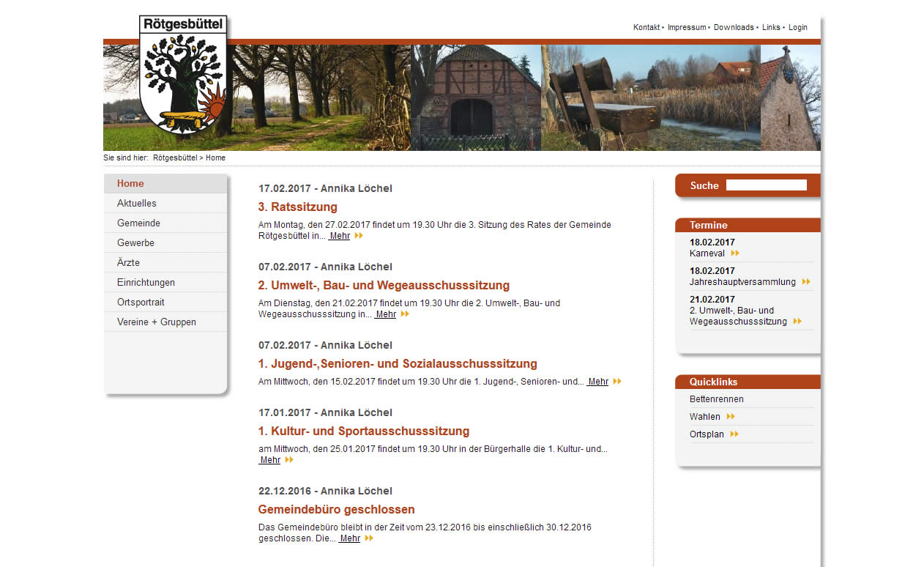Open the Karneval event in Termine

707,253
